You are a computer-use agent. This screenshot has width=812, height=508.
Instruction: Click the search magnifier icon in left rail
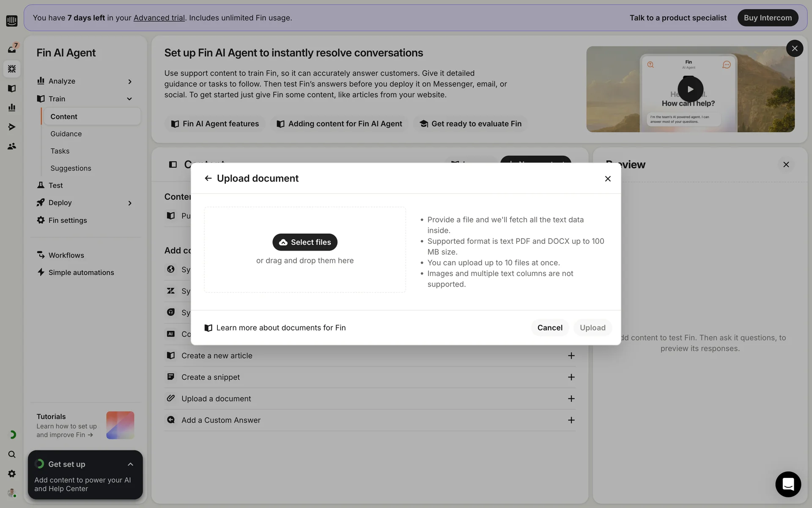pyautogui.click(x=12, y=454)
